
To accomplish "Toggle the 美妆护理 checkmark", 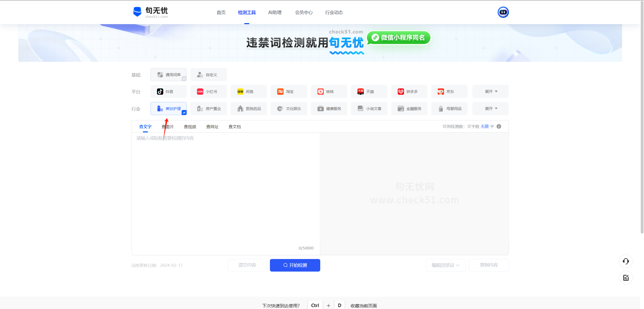I will pyautogui.click(x=184, y=113).
